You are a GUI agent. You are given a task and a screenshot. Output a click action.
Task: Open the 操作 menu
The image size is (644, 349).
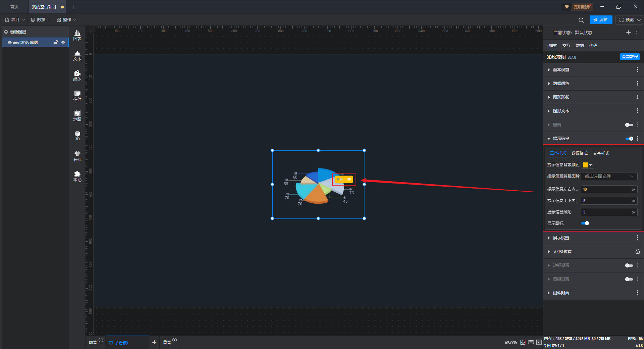pyautogui.click(x=66, y=20)
